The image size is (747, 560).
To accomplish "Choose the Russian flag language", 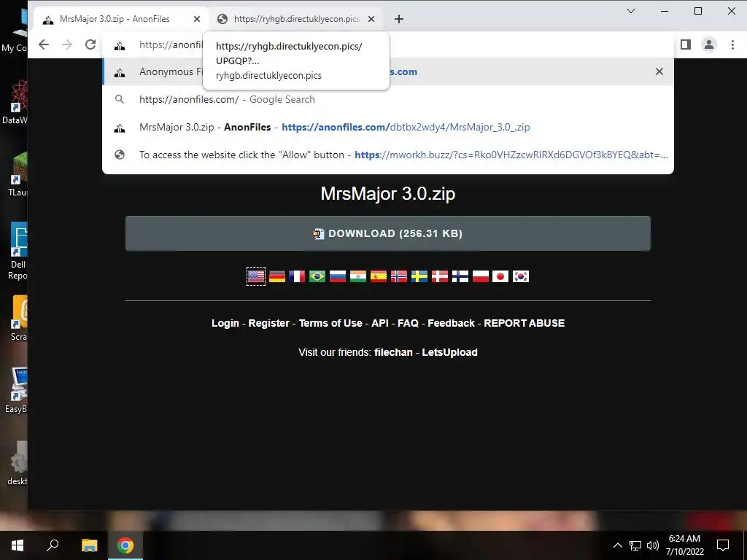I will pyautogui.click(x=338, y=276).
